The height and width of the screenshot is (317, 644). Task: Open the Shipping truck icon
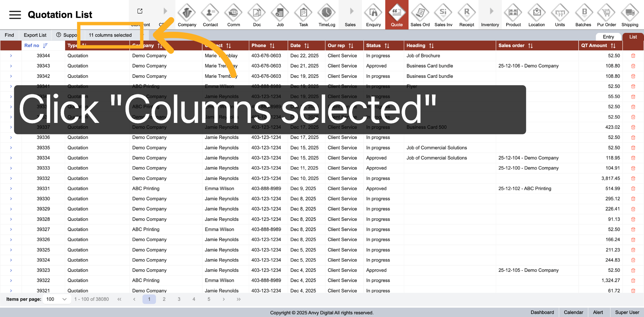pos(630,13)
